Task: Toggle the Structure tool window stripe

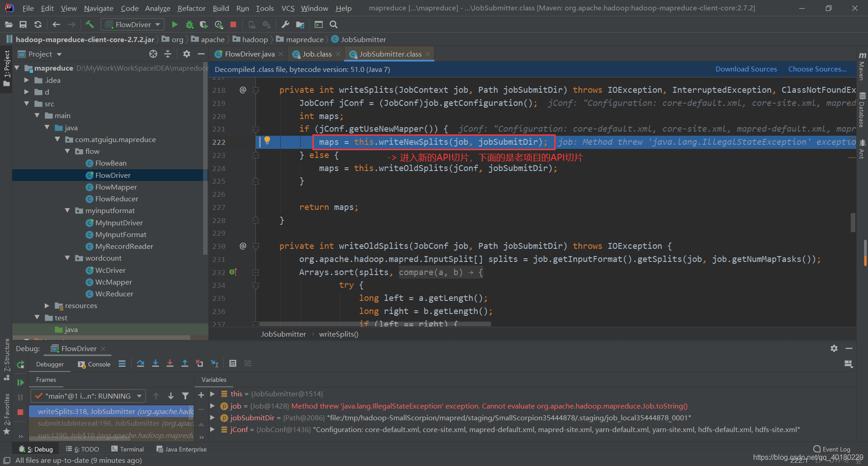Action: point(6,360)
